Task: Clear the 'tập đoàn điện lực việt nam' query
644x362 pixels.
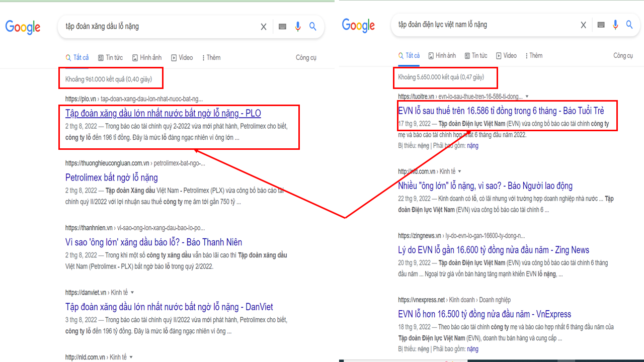Action: point(583,25)
